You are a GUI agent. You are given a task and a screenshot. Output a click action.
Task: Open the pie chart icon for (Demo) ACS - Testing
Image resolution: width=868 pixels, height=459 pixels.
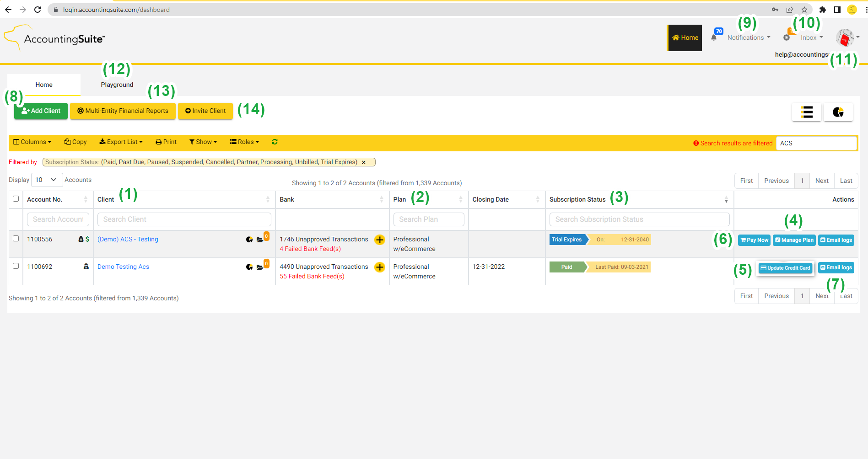tap(249, 240)
